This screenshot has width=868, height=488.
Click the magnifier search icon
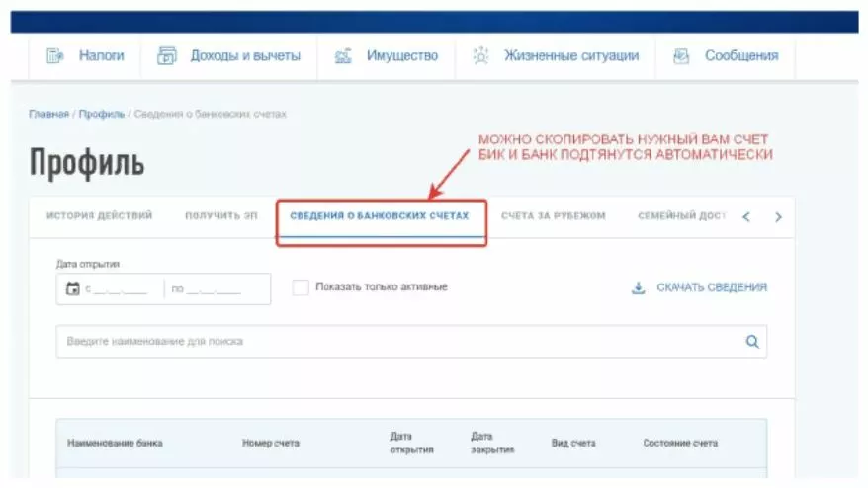coord(752,342)
